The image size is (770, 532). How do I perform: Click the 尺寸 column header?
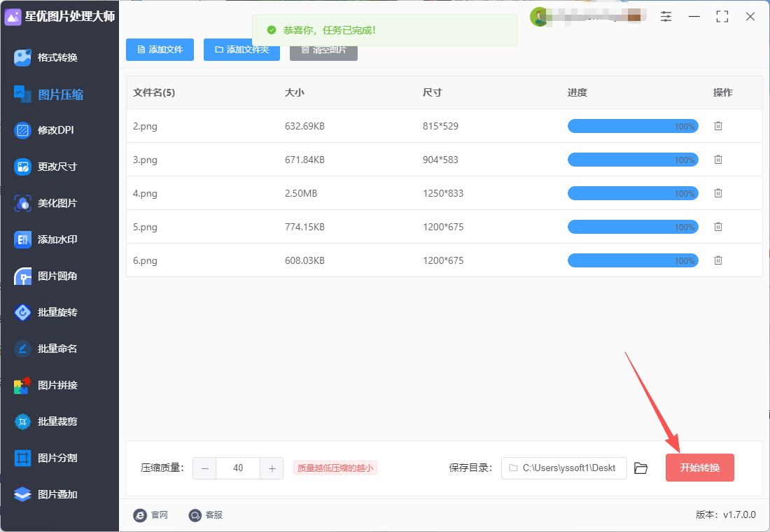432,92
